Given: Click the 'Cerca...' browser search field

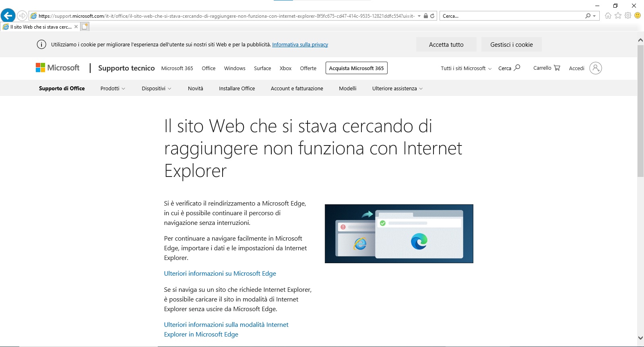Looking at the screenshot, I should pos(512,16).
